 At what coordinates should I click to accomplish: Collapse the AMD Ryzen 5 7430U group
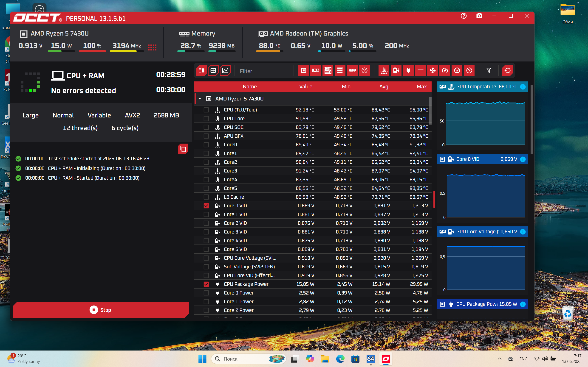click(x=200, y=99)
